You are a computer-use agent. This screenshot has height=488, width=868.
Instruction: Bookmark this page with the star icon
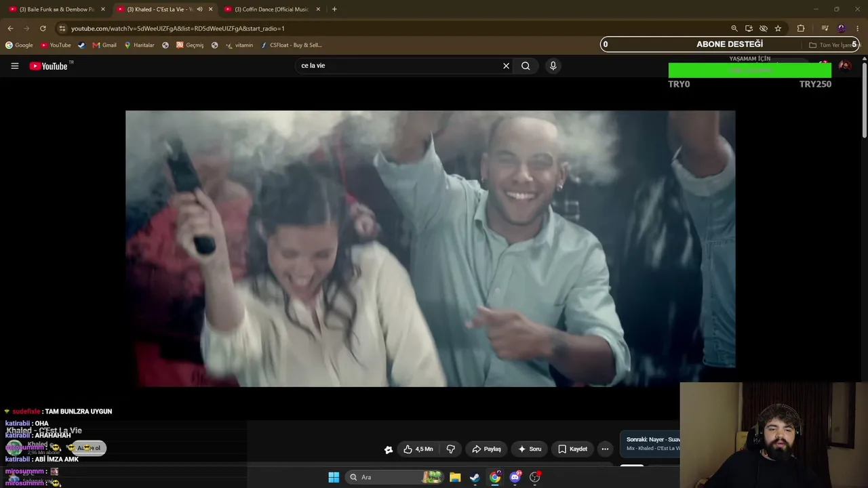click(778, 28)
